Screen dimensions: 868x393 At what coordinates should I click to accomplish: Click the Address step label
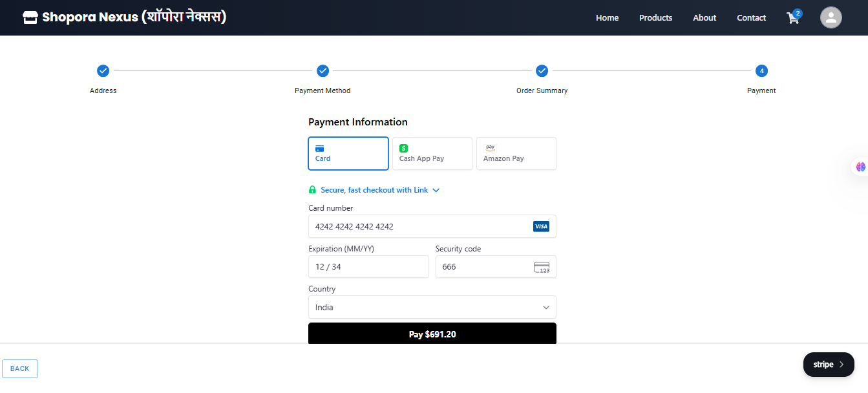point(103,90)
